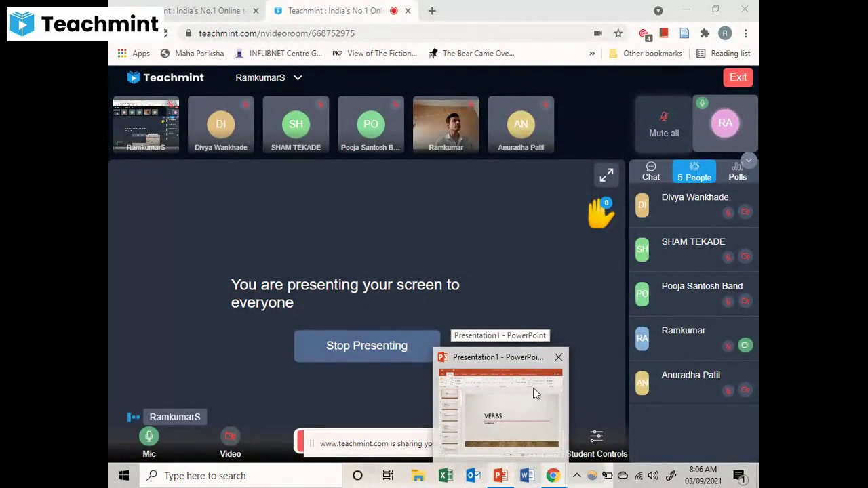The width and height of the screenshot is (868, 488).
Task: Bookmark this page with star icon
Action: [618, 33]
